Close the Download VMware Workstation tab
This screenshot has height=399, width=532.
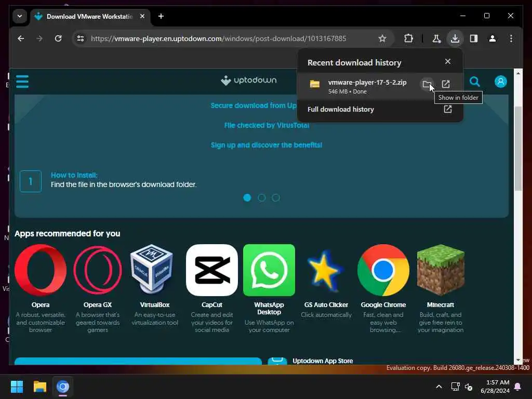pos(142,16)
